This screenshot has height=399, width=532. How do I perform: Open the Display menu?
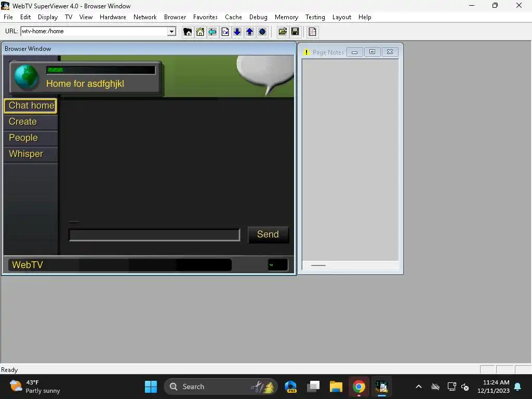(48, 17)
